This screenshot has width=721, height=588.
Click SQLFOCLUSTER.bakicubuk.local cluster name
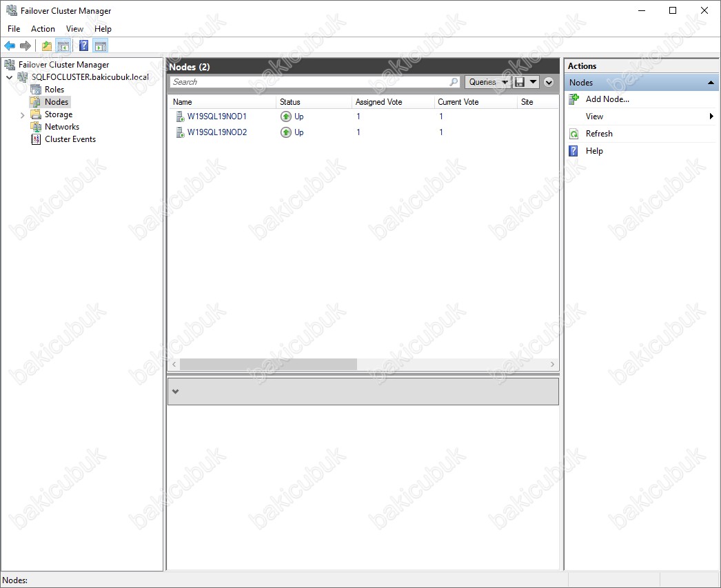click(90, 77)
